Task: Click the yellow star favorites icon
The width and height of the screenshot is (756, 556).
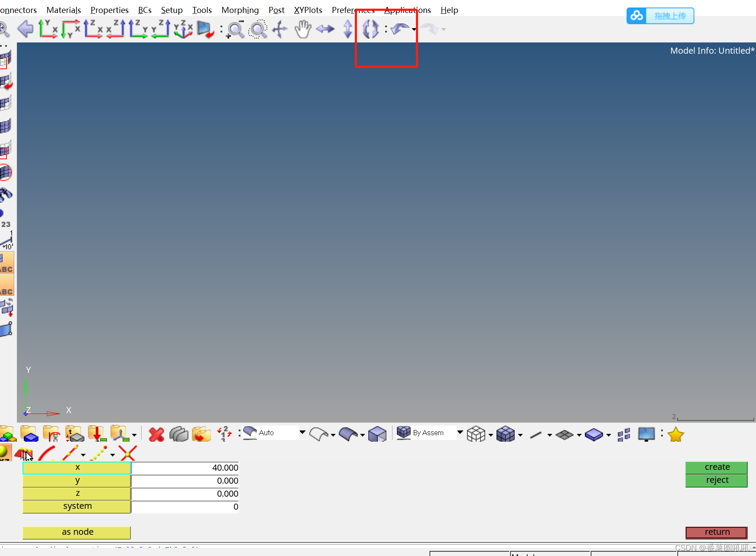Action: (675, 434)
